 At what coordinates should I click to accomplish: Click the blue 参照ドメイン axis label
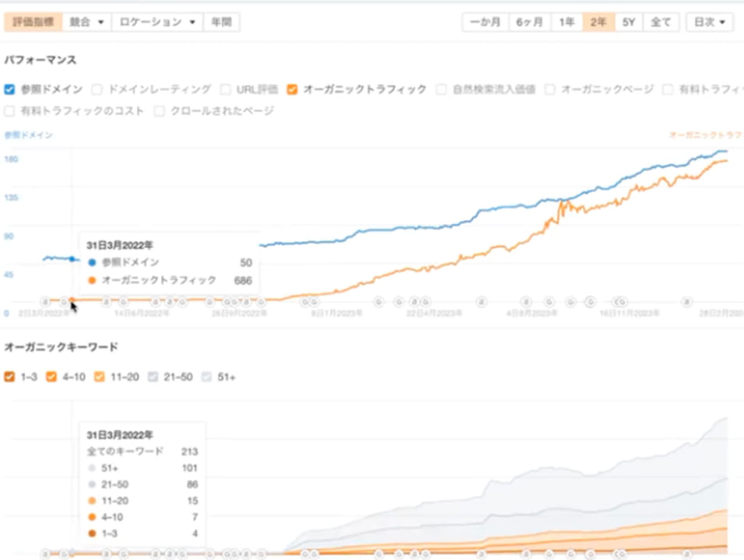pos(29,135)
